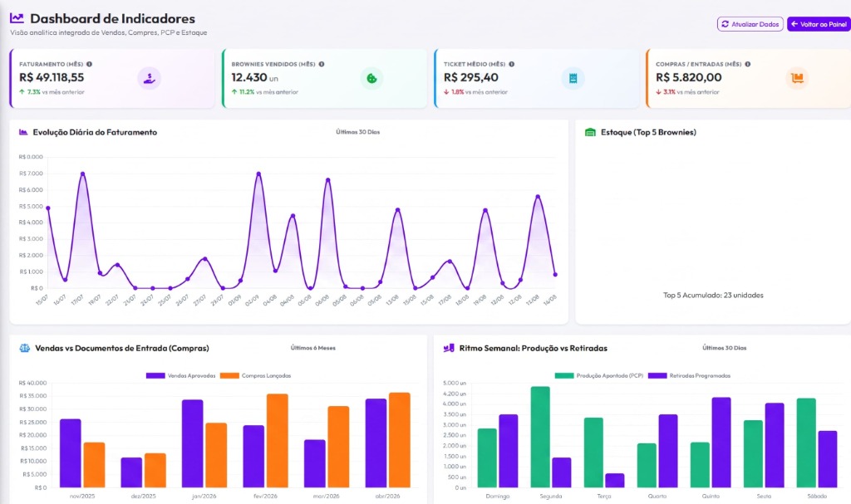
Task: Click the orange Compras bar for mar/2026
Action: (338, 447)
